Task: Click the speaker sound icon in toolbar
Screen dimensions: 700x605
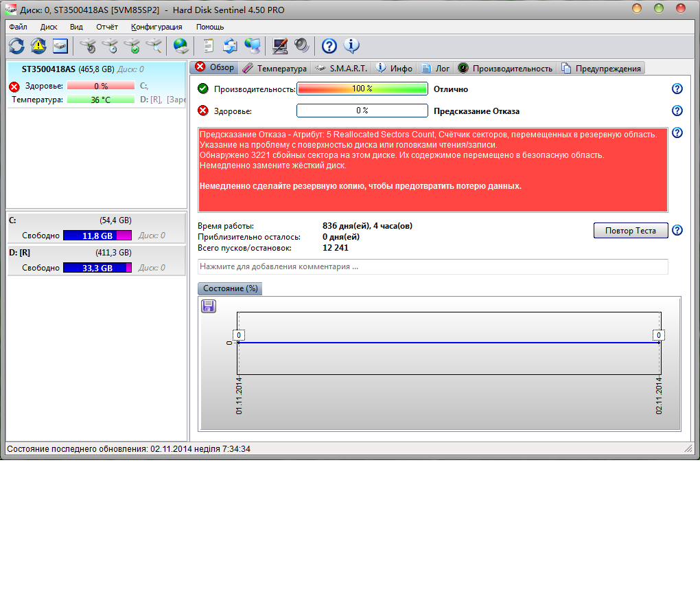Action: click(302, 46)
